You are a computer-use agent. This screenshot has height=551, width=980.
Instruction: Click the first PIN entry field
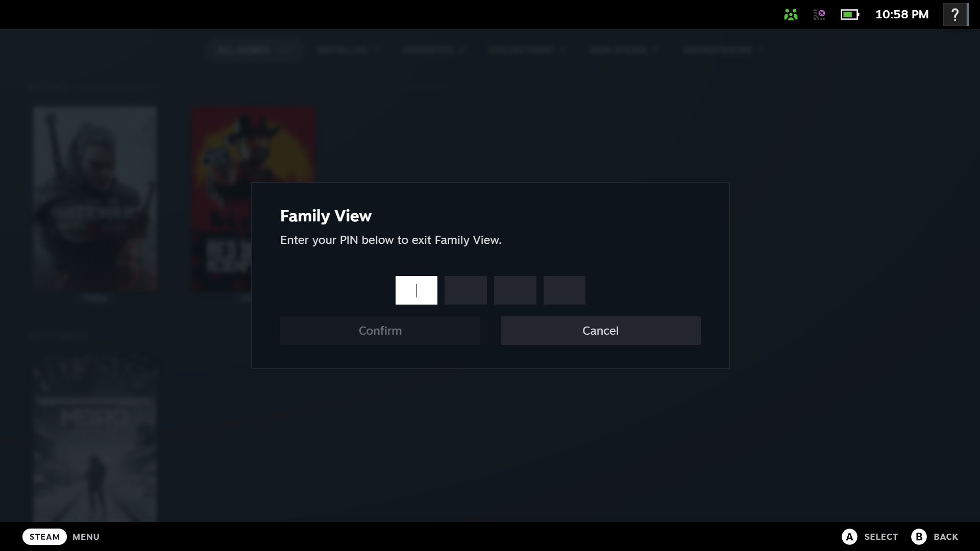(x=416, y=290)
